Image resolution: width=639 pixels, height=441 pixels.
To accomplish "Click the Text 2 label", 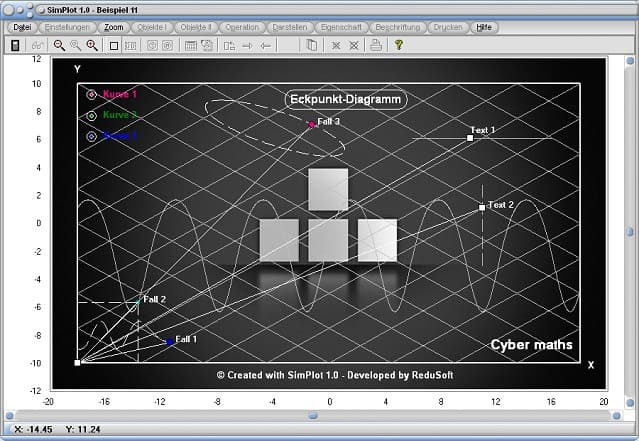I will point(501,205).
